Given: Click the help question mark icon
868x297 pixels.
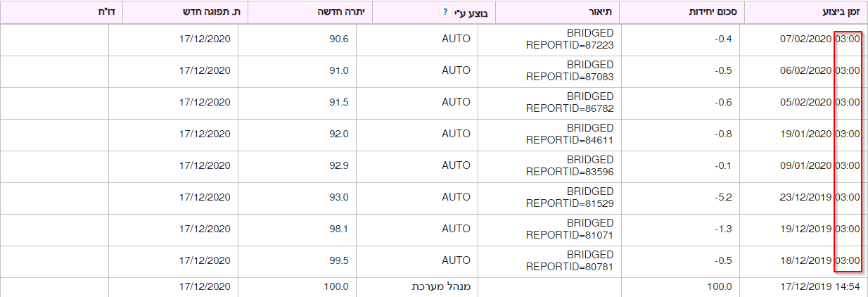Looking at the screenshot, I should point(444,12).
